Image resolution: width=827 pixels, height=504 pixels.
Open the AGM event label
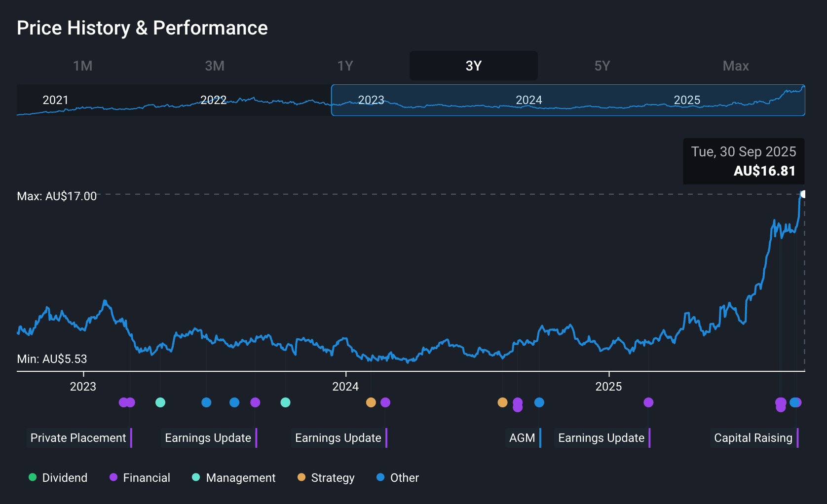click(x=522, y=438)
